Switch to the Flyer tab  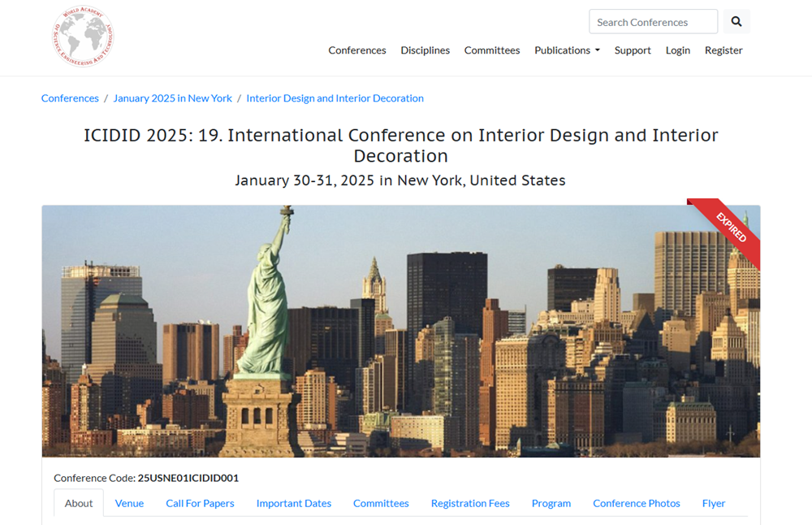pyautogui.click(x=713, y=503)
